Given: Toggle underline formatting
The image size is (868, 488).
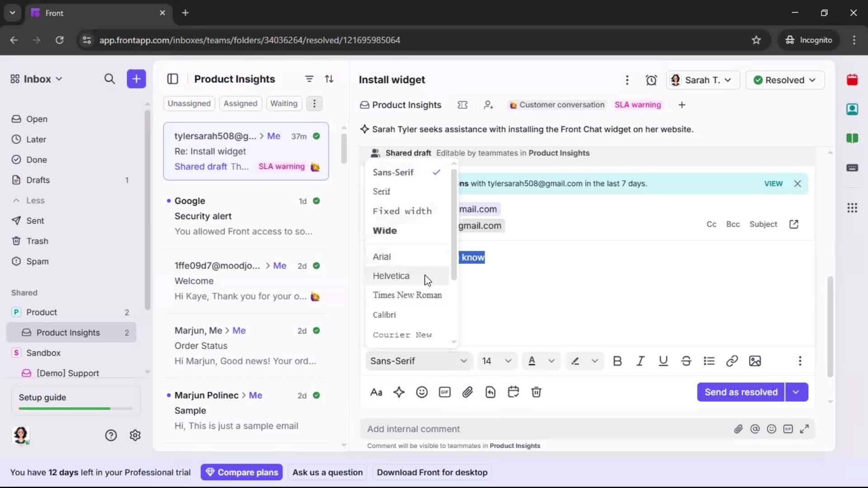Looking at the screenshot, I should [663, 361].
